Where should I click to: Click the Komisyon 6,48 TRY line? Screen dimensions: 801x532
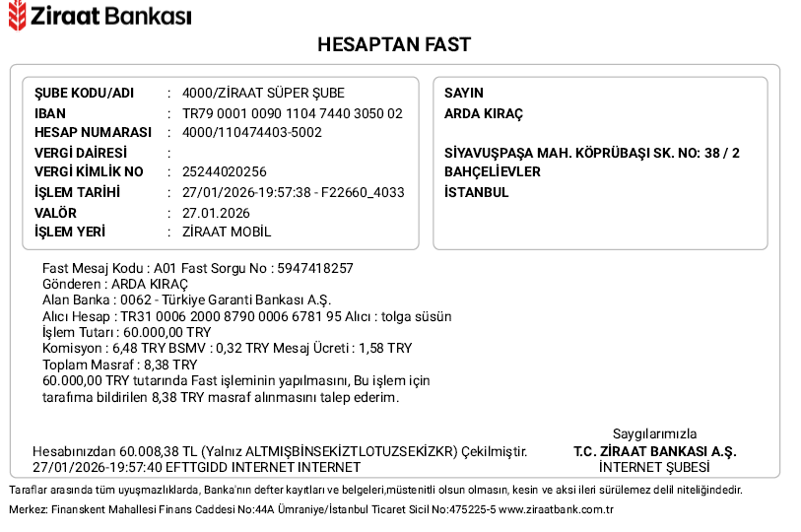pos(228,348)
